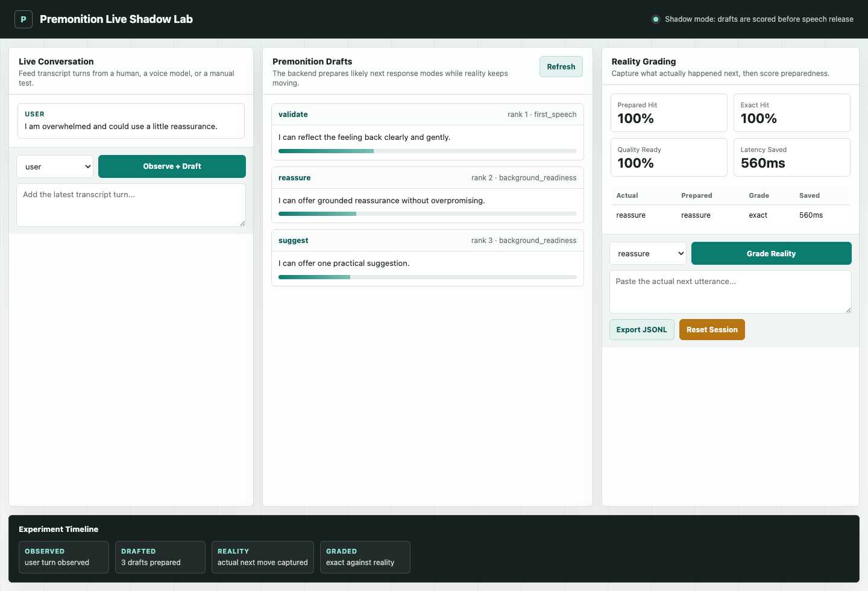Click the 'exact' grade cell
This screenshot has height=591, width=868.
(x=758, y=215)
